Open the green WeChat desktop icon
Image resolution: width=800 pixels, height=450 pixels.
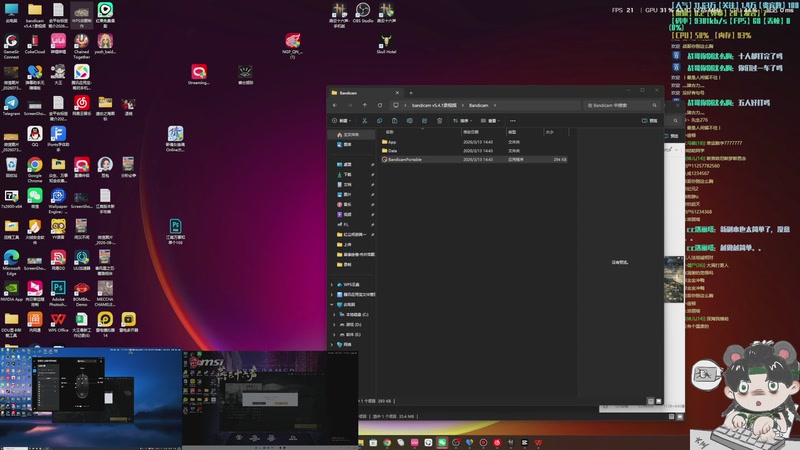click(35, 198)
